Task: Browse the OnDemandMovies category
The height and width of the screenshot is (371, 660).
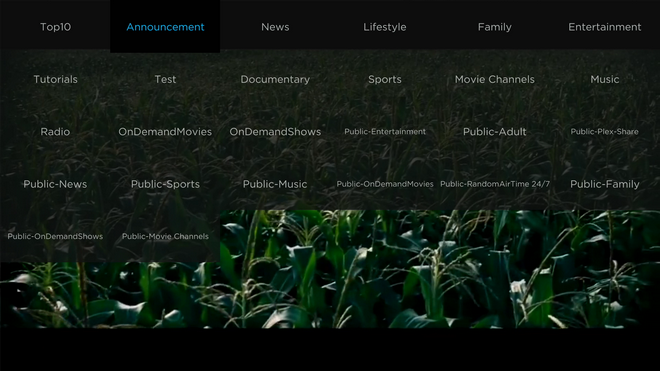Action: [165, 132]
